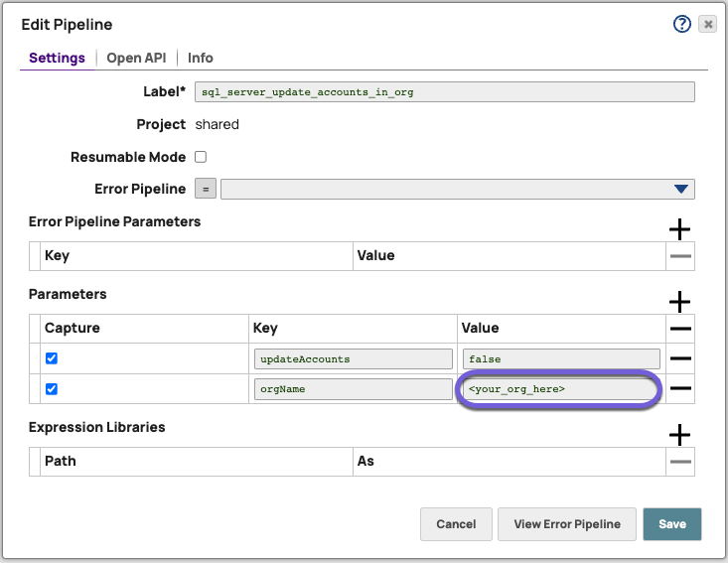The width and height of the screenshot is (728, 563).
Task: Click minus icon in Parameters header row
Action: (680, 329)
